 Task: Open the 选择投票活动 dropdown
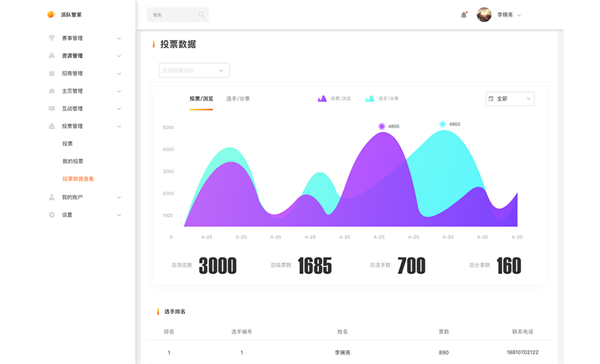194,70
